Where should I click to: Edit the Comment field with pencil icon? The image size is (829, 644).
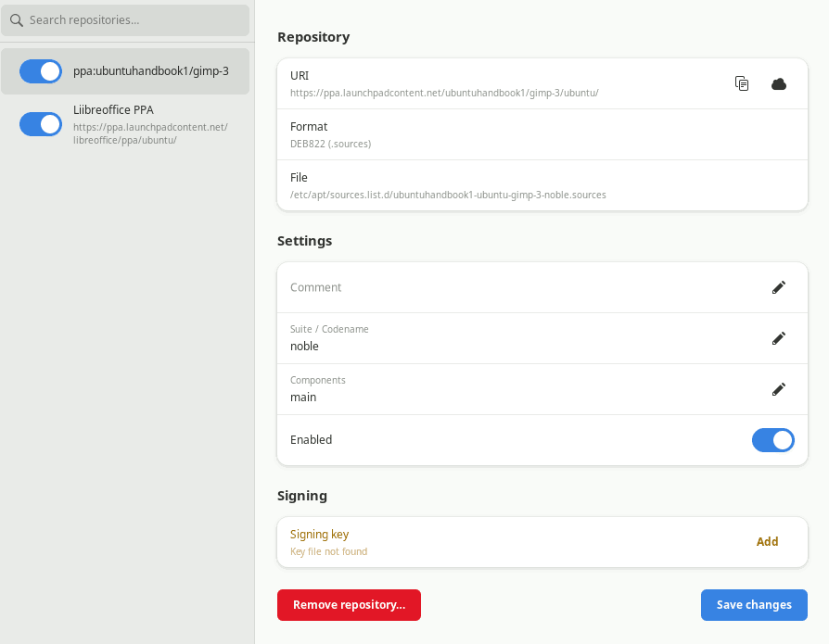(779, 287)
